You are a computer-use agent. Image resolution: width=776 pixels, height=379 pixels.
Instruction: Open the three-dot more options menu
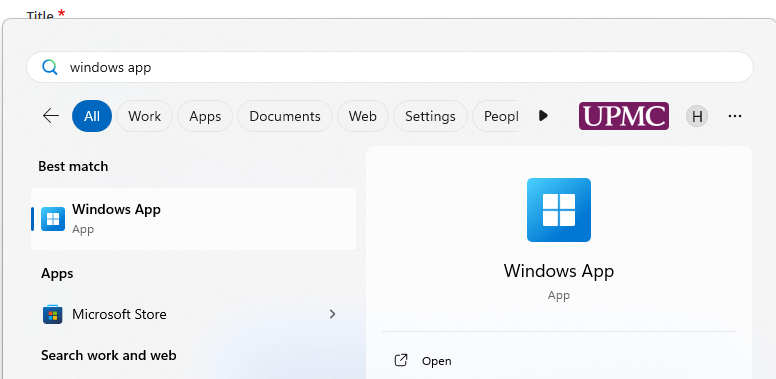[x=735, y=116]
